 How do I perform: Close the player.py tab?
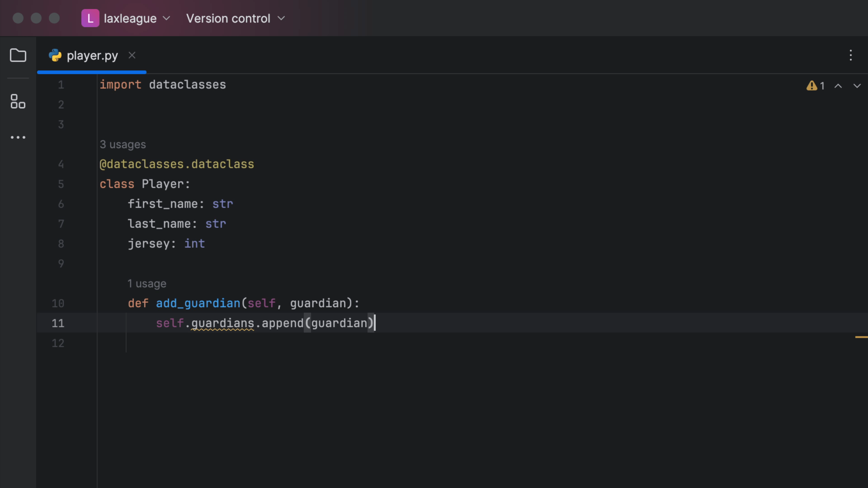(x=132, y=55)
